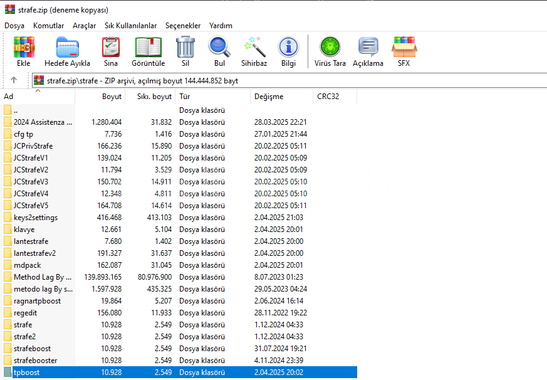Click the archive path address field
Viewport: 547px width, 380px height.
tap(290, 81)
